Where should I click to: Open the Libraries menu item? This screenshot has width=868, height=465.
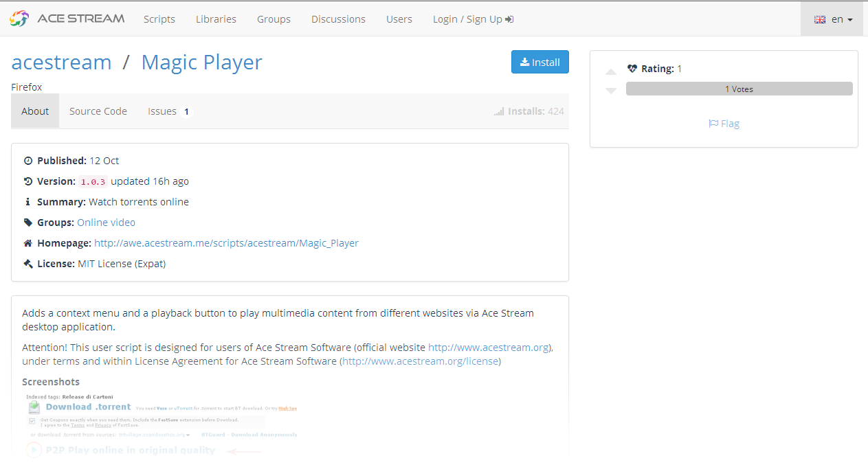(216, 19)
